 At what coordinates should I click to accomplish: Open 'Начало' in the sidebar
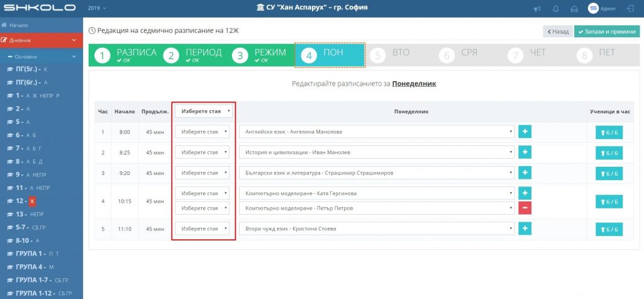coord(19,25)
